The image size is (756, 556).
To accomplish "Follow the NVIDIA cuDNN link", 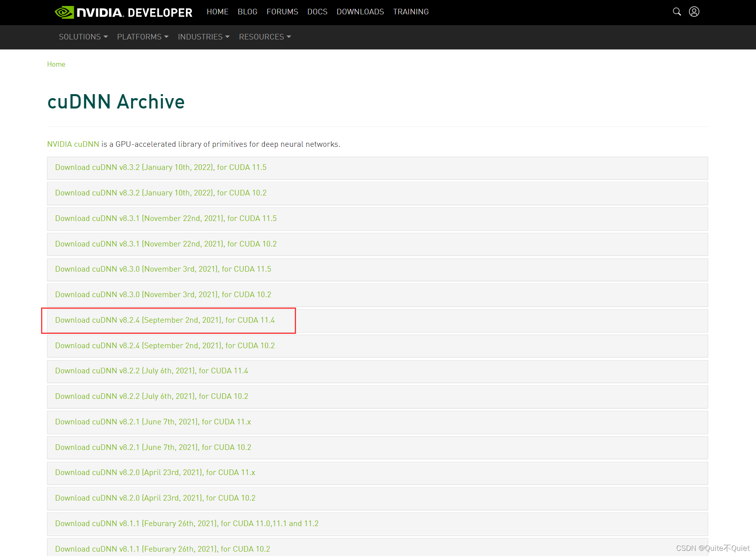I will pyautogui.click(x=73, y=144).
